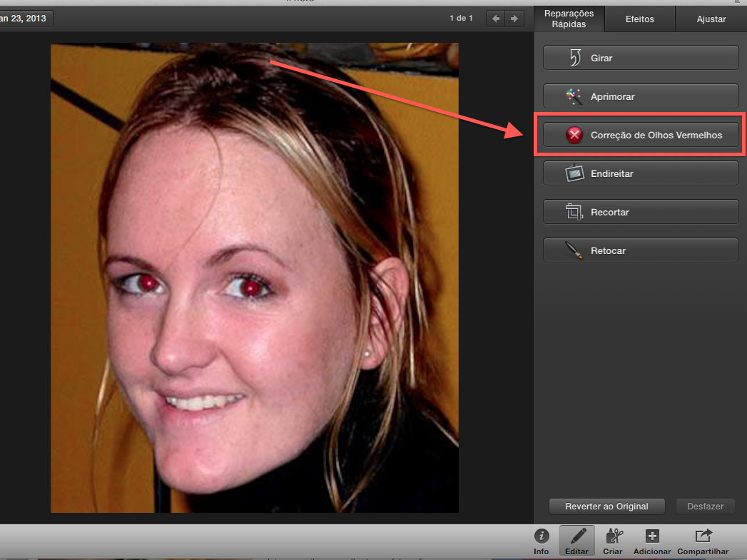Select the Recortar crop icon
This screenshot has height=560, width=747.
tap(574, 212)
